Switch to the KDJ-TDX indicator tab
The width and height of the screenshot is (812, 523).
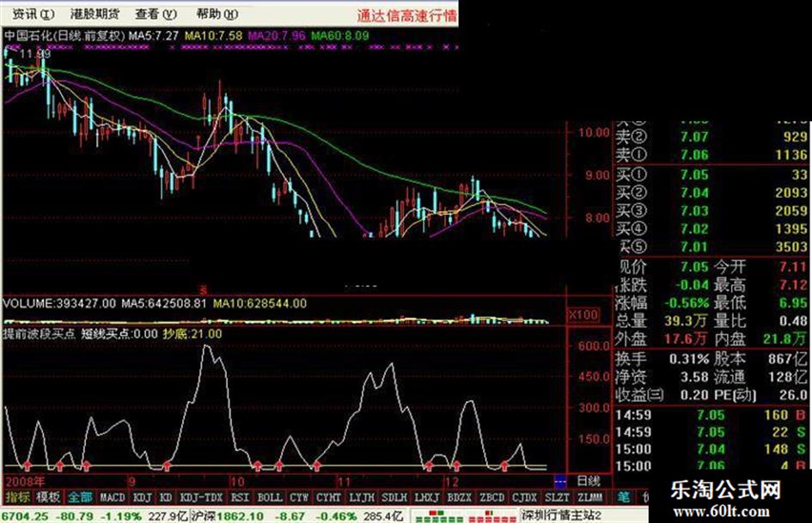click(x=201, y=497)
